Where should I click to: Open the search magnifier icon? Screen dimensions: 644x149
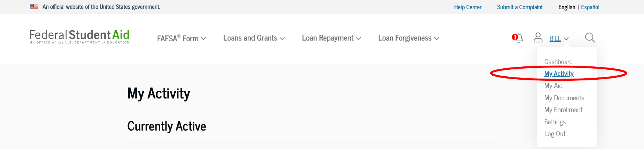point(590,38)
